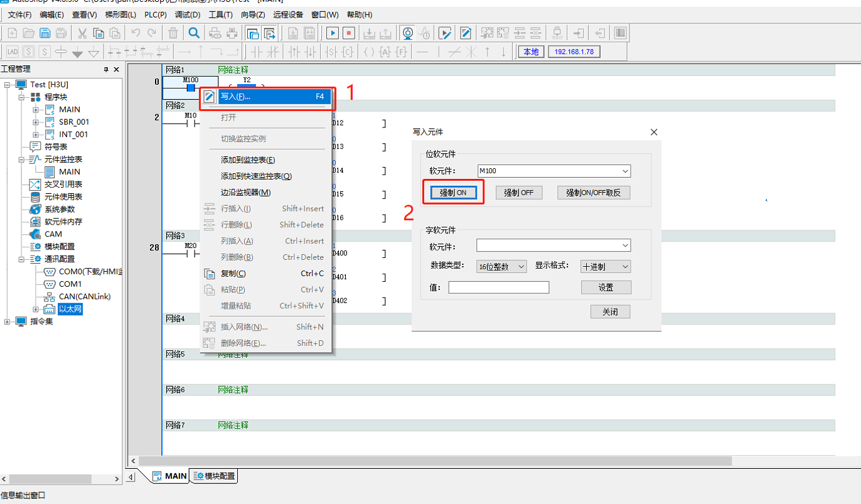Click the 系统参数 globe icon
Viewport: 861px width, 504px height.
click(x=35, y=209)
